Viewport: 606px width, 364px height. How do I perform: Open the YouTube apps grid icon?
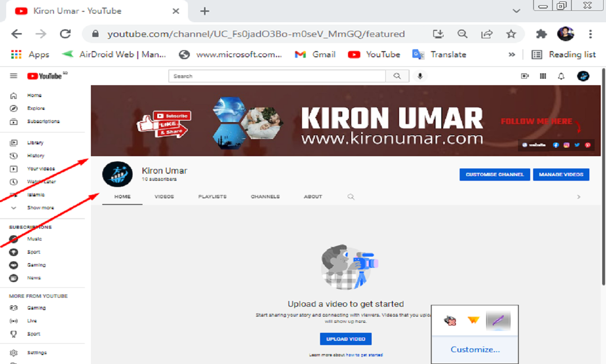click(x=543, y=76)
